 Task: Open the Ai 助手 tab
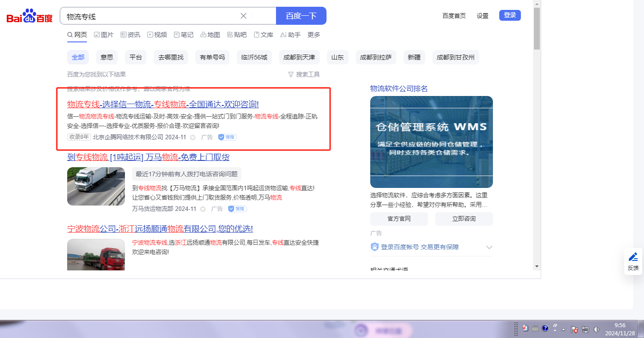click(x=290, y=35)
